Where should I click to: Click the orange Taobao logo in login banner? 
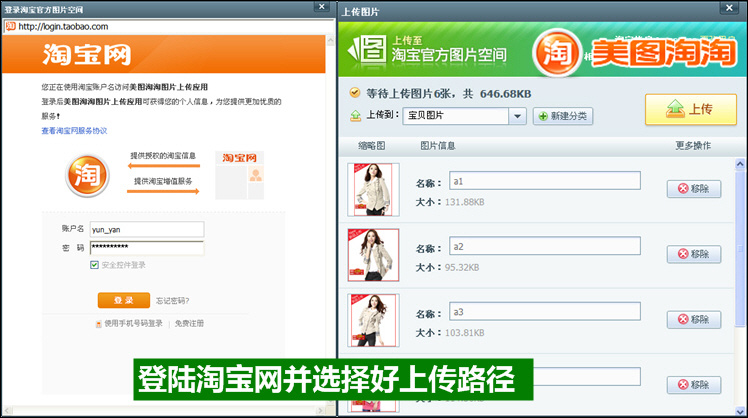click(87, 54)
